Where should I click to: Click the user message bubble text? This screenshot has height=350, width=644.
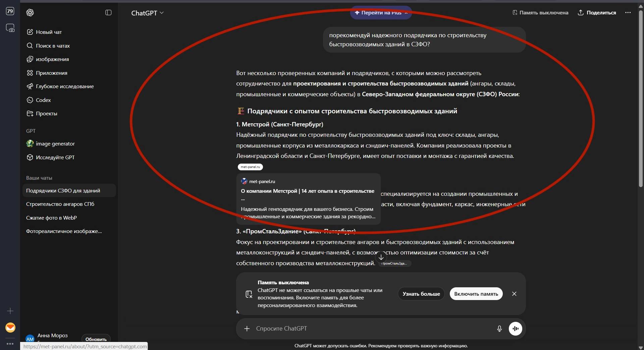[408, 40]
